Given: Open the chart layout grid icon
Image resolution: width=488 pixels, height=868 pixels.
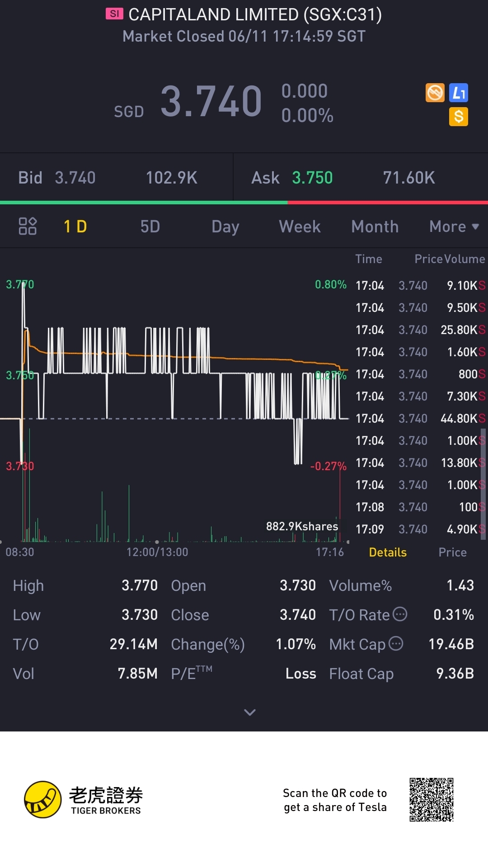Looking at the screenshot, I should (28, 226).
